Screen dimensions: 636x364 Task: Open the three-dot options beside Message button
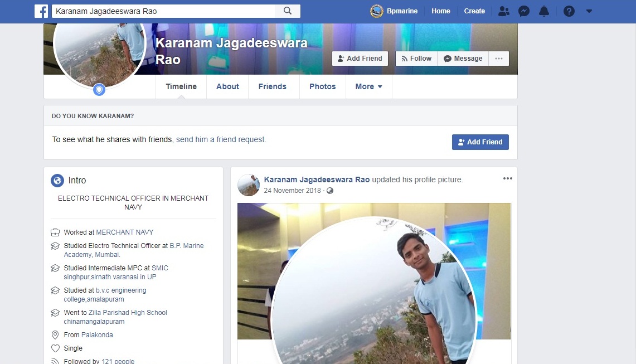tap(499, 59)
